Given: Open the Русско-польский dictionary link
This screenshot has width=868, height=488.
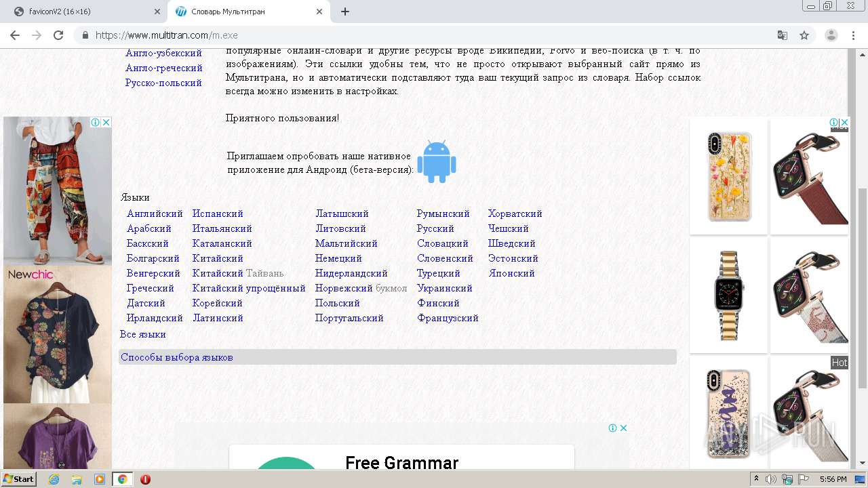Looking at the screenshot, I should pyautogui.click(x=163, y=83).
